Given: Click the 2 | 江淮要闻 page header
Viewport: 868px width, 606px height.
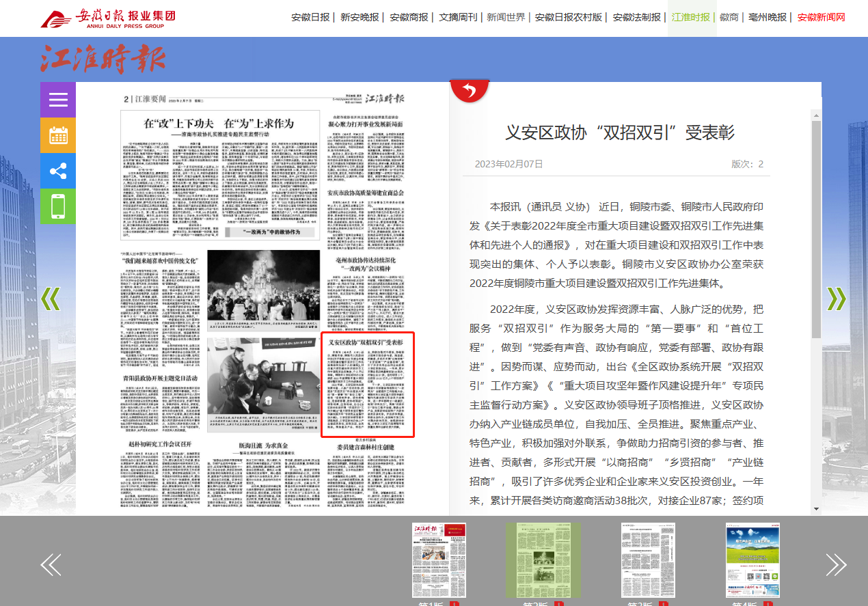Looking at the screenshot, I should click(145, 100).
